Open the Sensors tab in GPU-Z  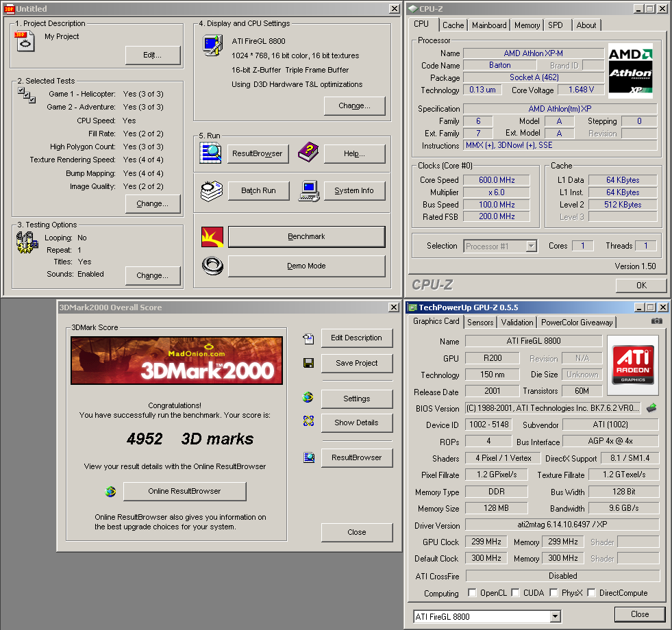point(480,322)
